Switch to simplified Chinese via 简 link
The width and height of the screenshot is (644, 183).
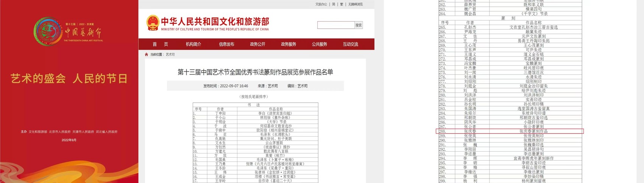point(334,5)
